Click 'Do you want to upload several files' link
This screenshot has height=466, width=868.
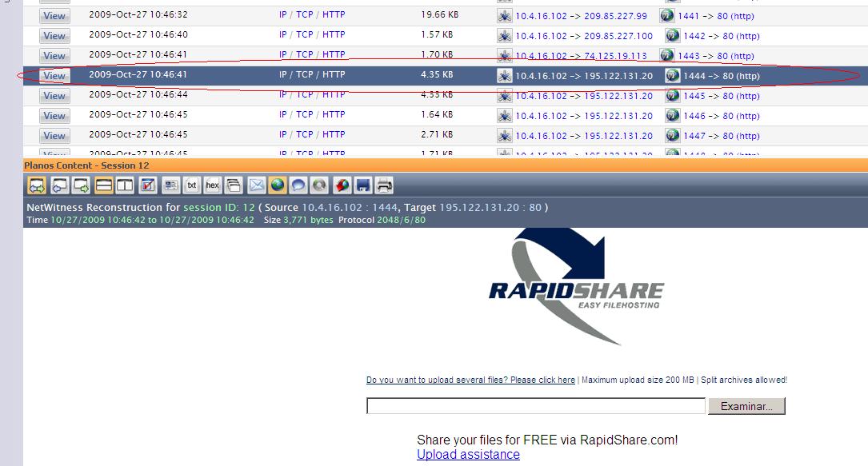point(470,380)
